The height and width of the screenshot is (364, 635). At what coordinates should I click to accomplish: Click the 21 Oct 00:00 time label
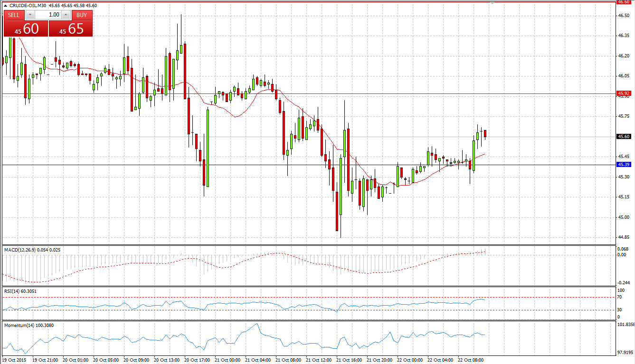click(228, 360)
